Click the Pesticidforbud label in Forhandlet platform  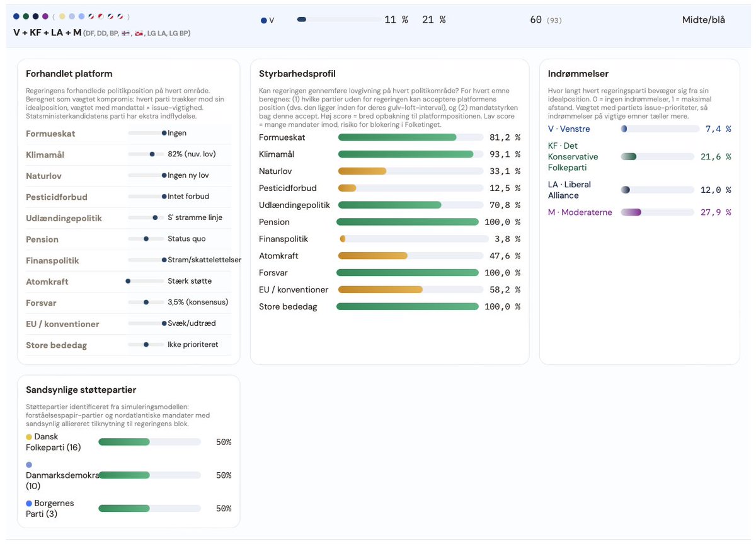pyautogui.click(x=57, y=197)
